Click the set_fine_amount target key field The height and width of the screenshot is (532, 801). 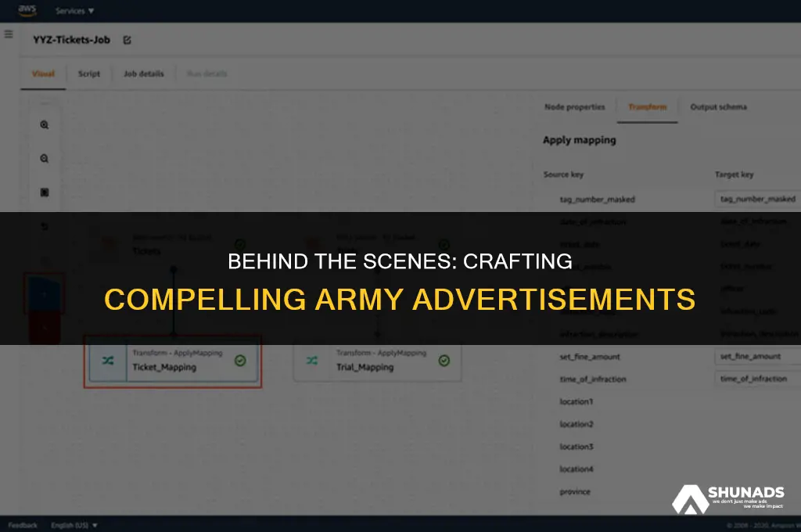pos(757,356)
